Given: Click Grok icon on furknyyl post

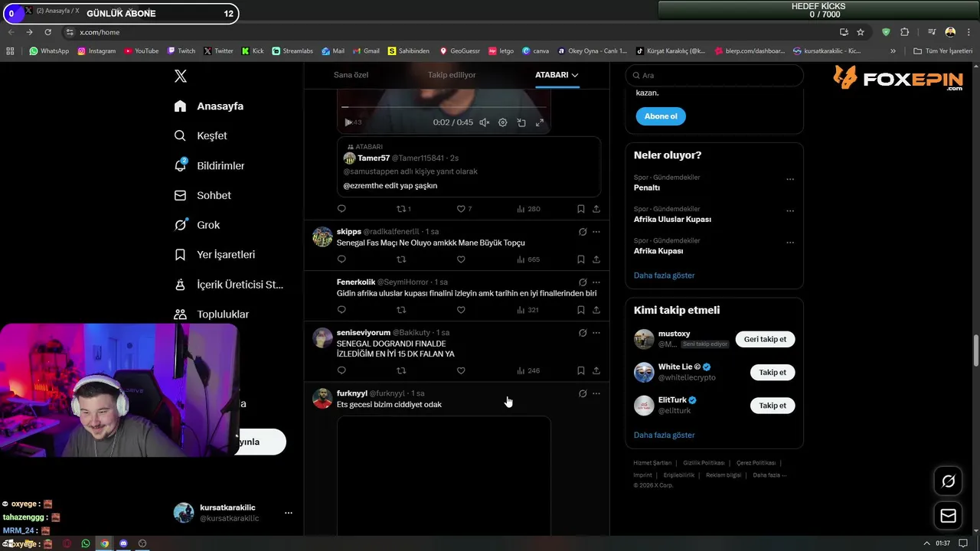Looking at the screenshot, I should 583,393.
